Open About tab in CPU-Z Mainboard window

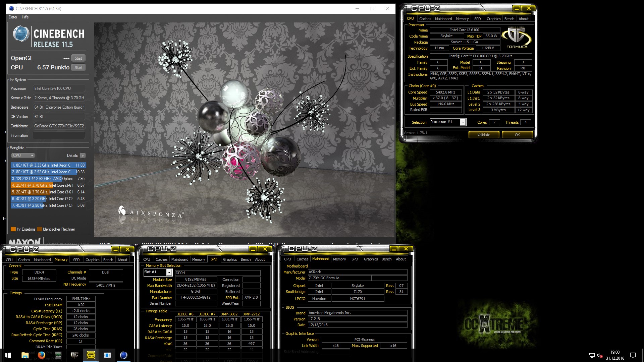pos(401,259)
